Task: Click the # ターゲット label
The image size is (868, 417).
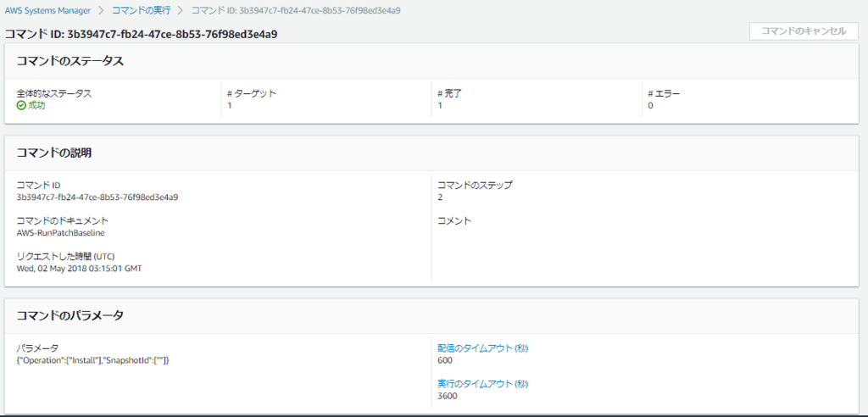Action: 251,93
